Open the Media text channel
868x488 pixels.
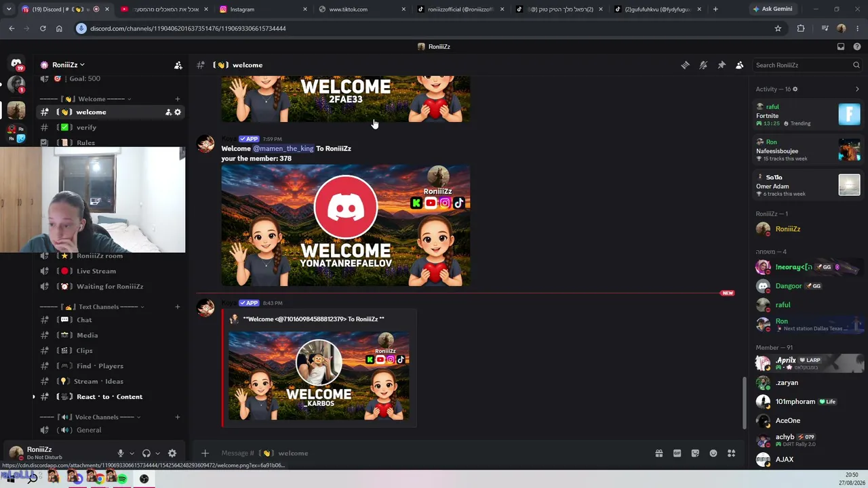pyautogui.click(x=110, y=335)
